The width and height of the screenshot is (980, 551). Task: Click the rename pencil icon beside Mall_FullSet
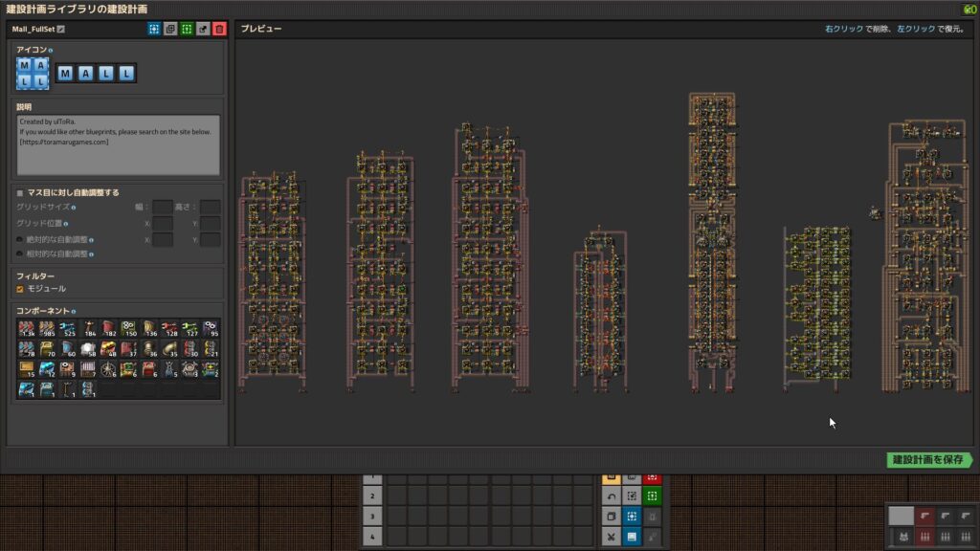pyautogui.click(x=60, y=29)
